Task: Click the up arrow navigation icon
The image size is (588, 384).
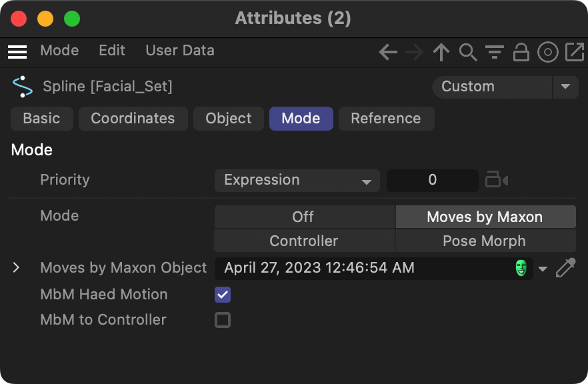Action: click(441, 52)
